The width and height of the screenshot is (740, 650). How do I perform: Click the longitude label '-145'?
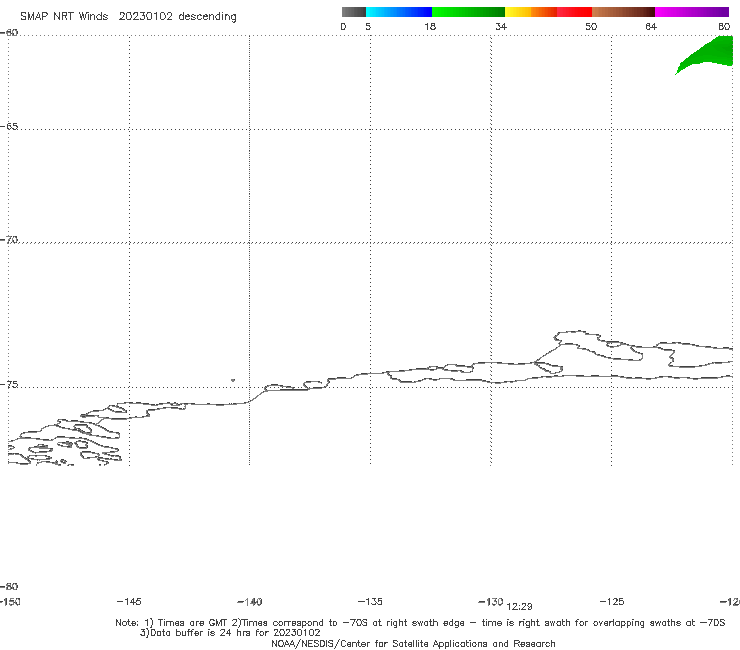(128, 601)
